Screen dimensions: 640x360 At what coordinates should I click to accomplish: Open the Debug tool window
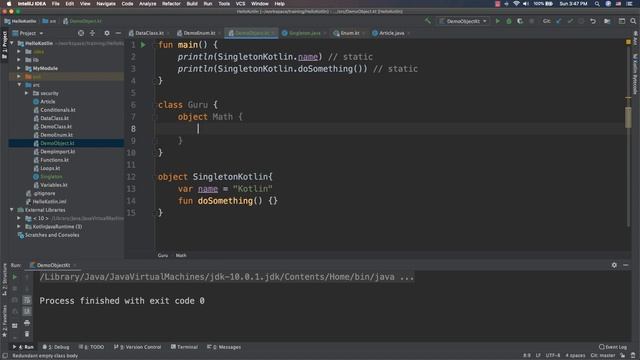56,347
